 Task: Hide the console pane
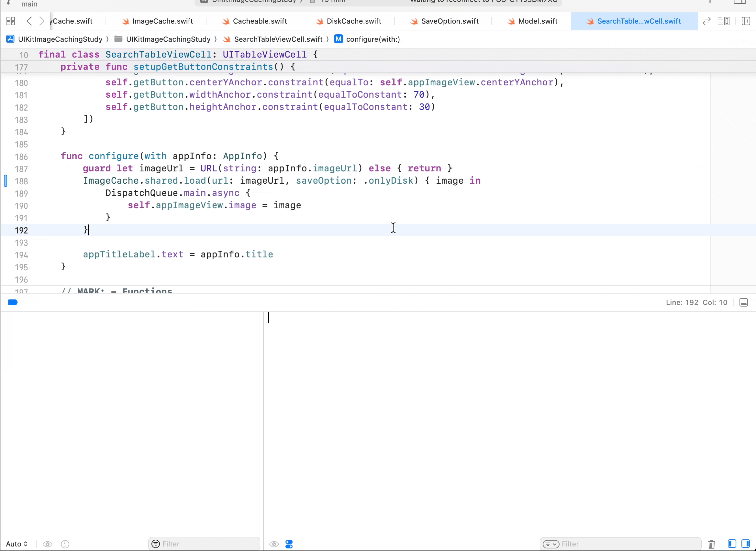pyautogui.click(x=746, y=544)
